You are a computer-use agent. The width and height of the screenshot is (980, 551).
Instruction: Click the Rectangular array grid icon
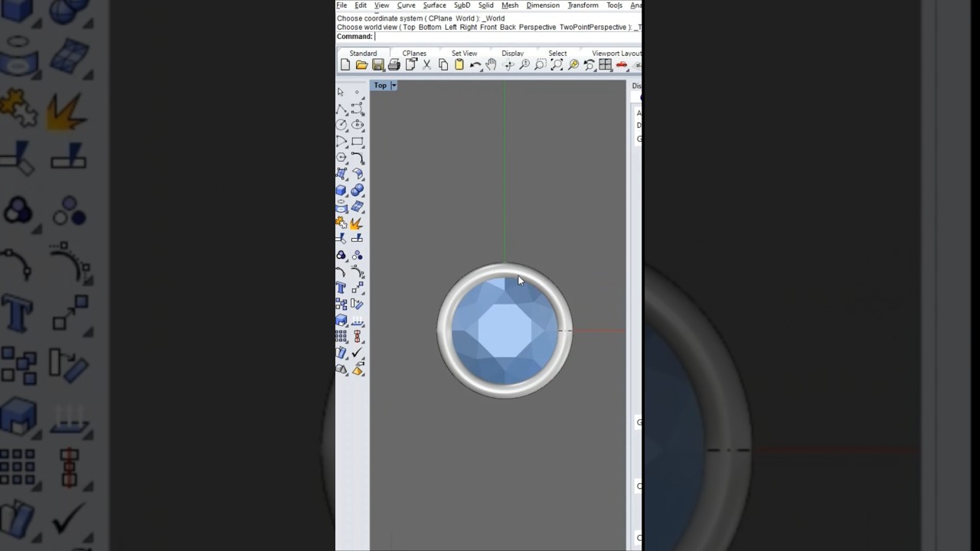tap(341, 337)
